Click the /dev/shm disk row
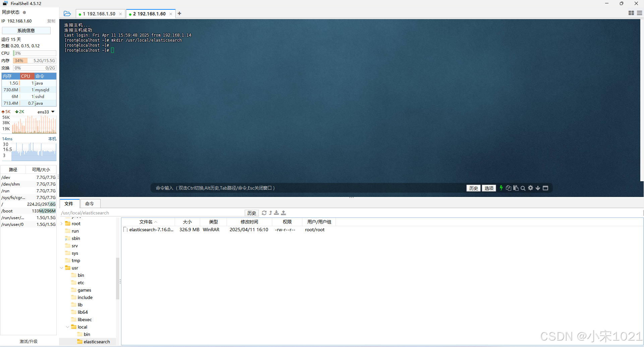The height and width of the screenshot is (347, 644). point(28,184)
